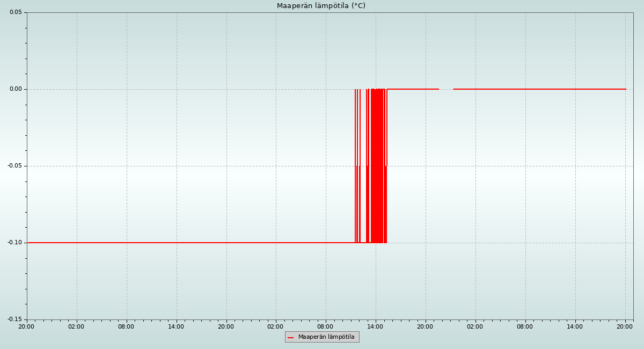Click the -0.05 y-axis label
644x349 pixels.
(14, 166)
